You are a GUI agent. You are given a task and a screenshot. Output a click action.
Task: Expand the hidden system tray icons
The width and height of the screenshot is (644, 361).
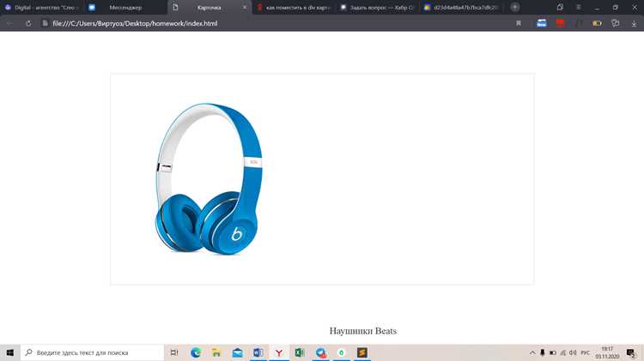tap(532, 352)
